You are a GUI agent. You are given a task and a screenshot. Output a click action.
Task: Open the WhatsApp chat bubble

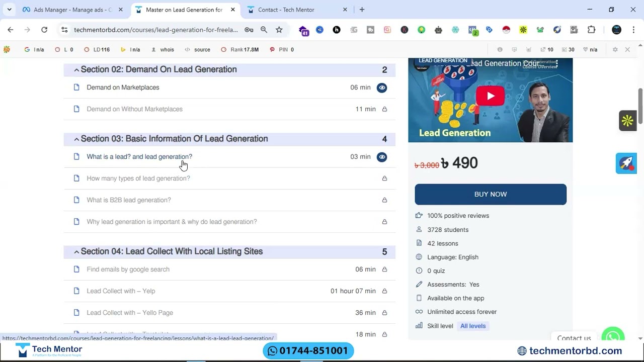613,336
